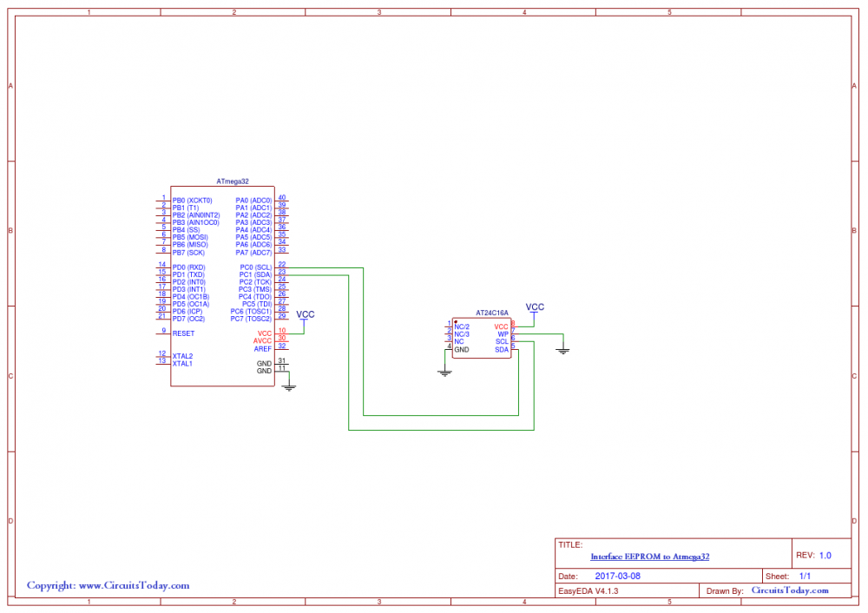The width and height of the screenshot is (868, 613).
Task: Click the PC1 (SDA) pin label
Action: coord(255,274)
